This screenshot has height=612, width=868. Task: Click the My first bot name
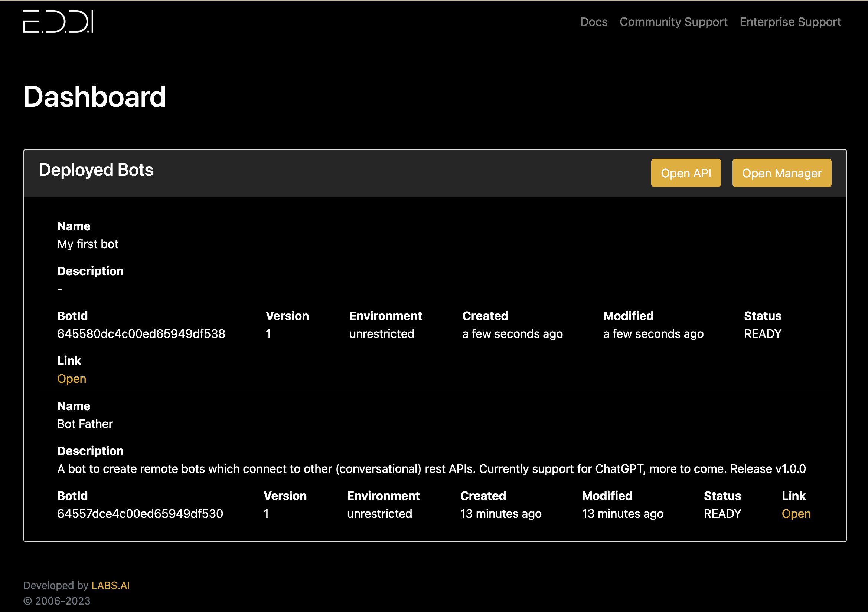click(x=88, y=244)
